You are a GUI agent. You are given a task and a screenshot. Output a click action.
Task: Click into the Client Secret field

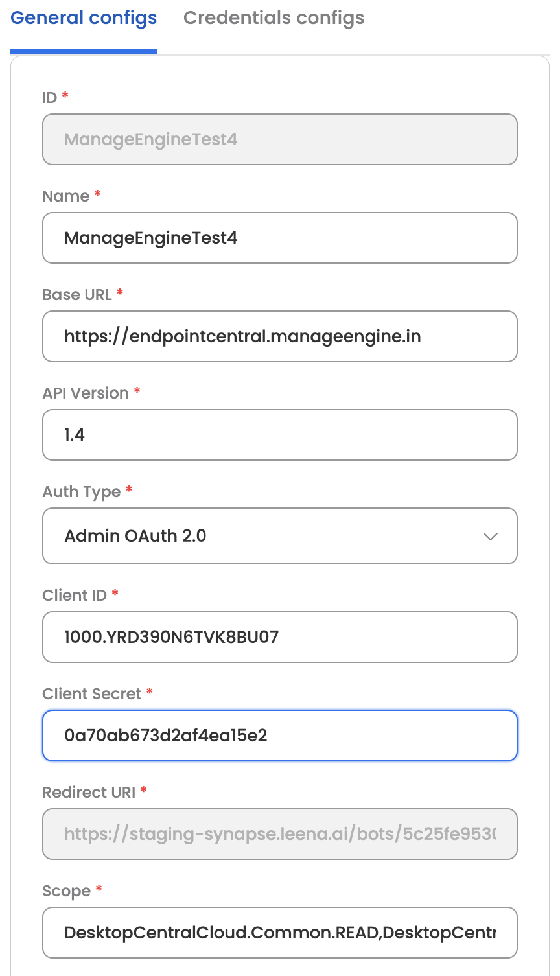pyautogui.click(x=280, y=736)
